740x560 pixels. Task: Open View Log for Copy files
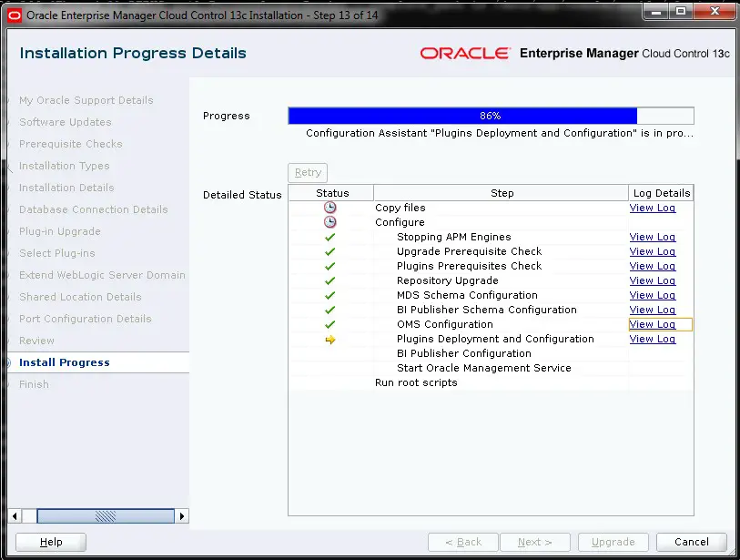pyautogui.click(x=653, y=208)
